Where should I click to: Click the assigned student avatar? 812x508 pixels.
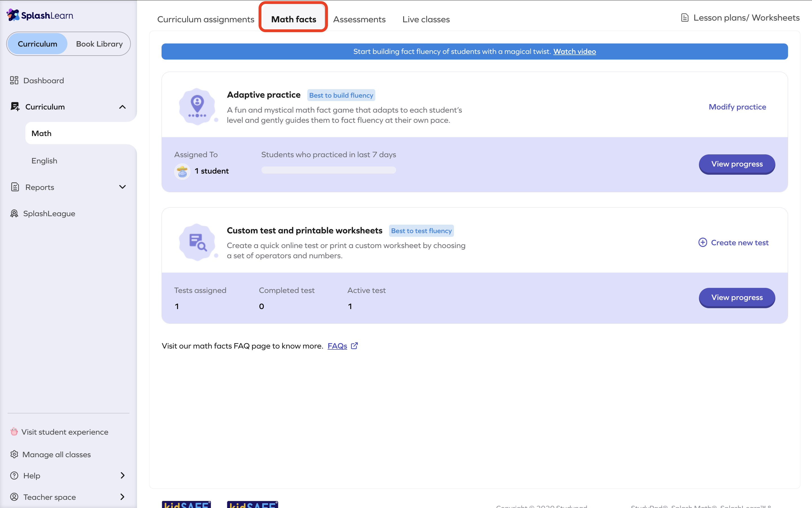click(182, 171)
